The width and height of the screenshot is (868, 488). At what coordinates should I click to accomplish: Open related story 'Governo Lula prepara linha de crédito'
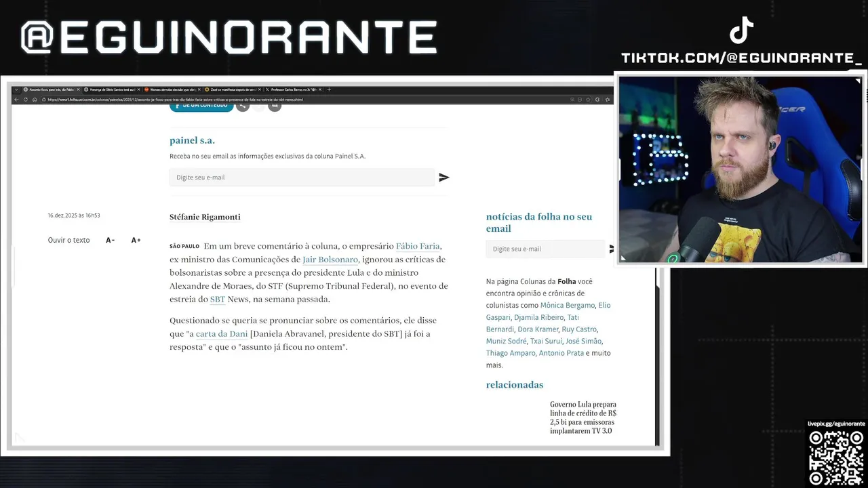point(583,418)
